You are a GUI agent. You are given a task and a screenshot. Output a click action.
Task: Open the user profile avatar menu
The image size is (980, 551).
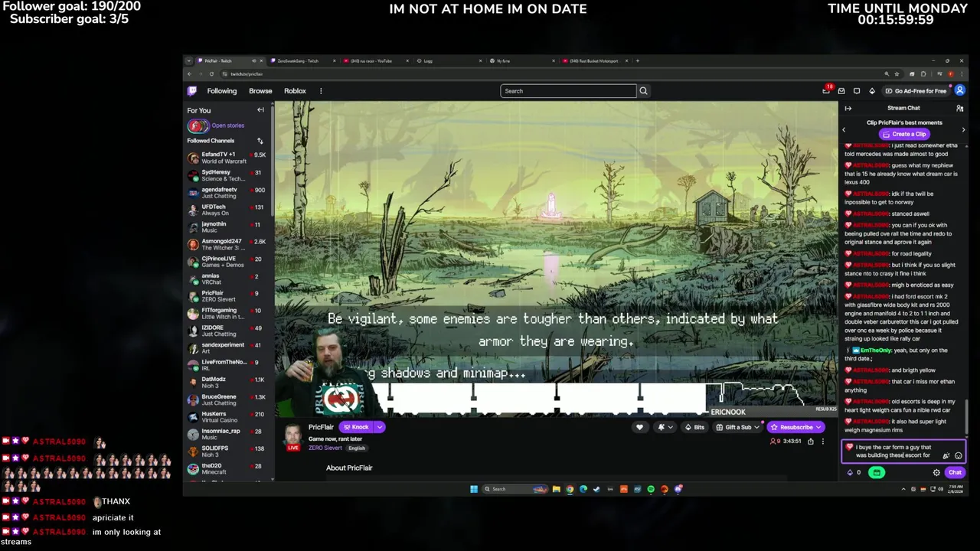[959, 90]
